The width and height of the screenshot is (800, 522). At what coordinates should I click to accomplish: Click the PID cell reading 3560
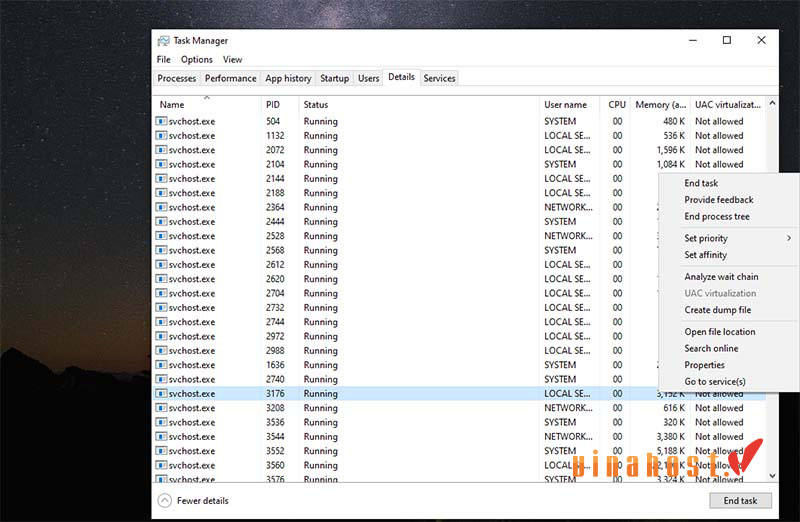(275, 465)
